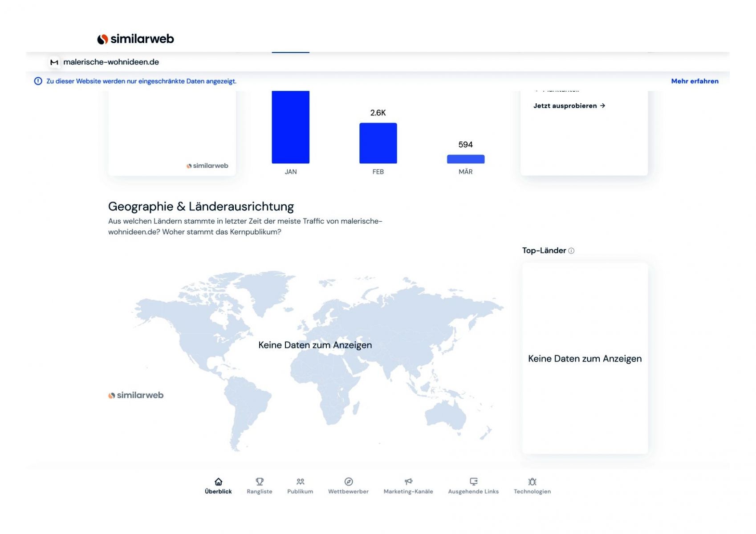Click the malerische-wohnideen.de domain name
Image resolution: width=756 pixels, height=534 pixels.
tap(111, 62)
